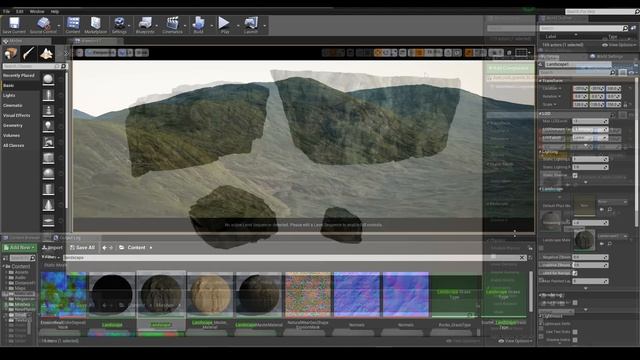Click the search icon in Details panel
640x360 pixels.
point(612,73)
